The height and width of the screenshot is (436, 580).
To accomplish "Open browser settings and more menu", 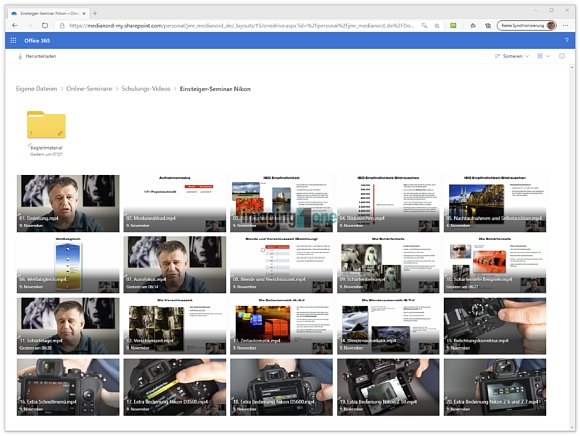I will tap(566, 26).
